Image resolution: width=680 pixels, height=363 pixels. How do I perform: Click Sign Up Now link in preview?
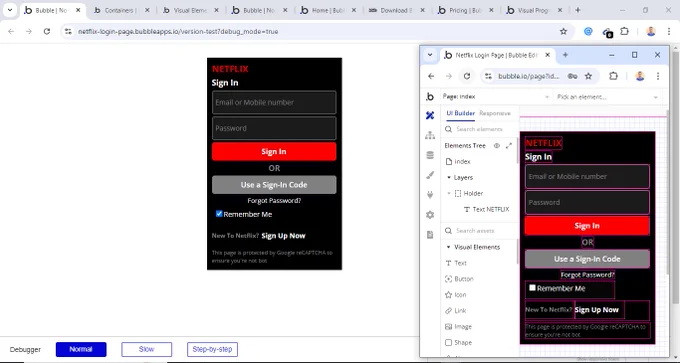(284, 236)
